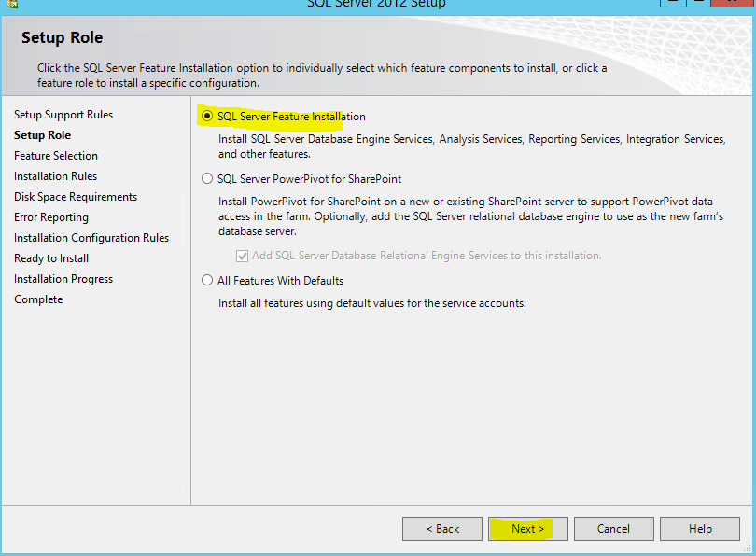The image size is (756, 556).
Task: Open Feature Selection step
Action: point(56,156)
